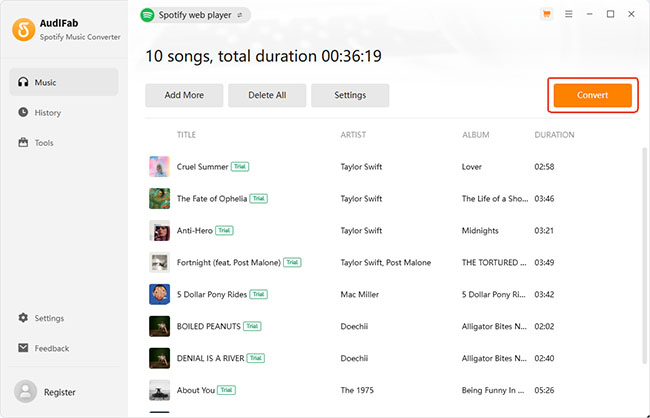Click the Register link
This screenshot has height=418, width=650.
tap(60, 392)
